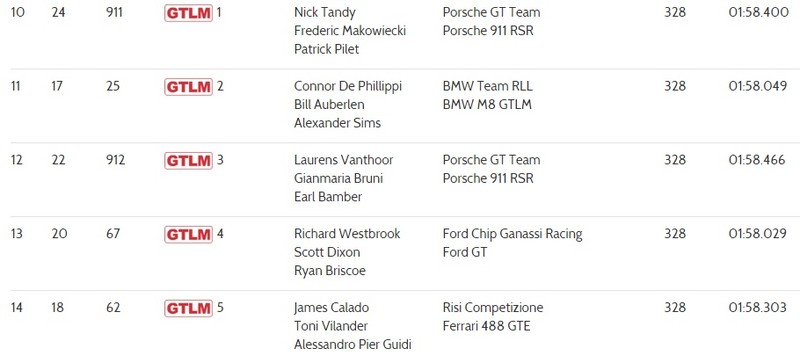The height and width of the screenshot is (363, 800).
Task: Click driver name Patrick Pilet
Action: click(327, 49)
